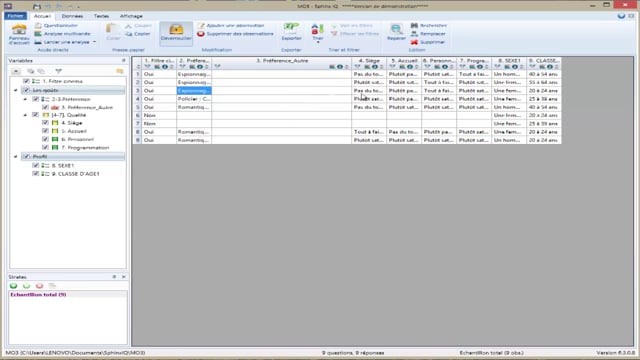
Task: Click the 55 à 64 ans cell
Action: coord(544,82)
